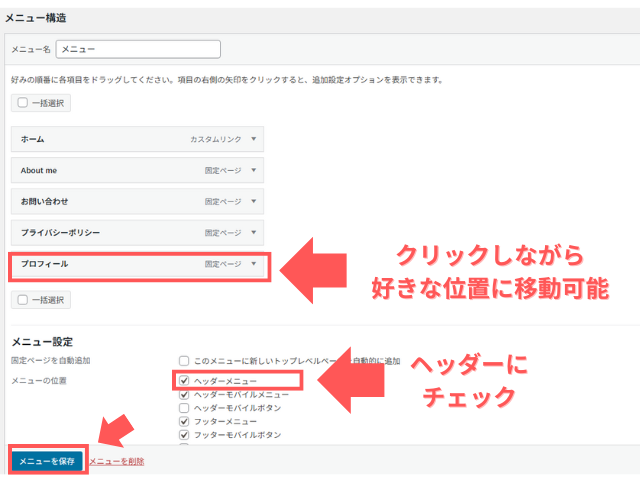Toggle the top 一括選択 checkbox
This screenshot has height=480, width=640.
point(22,103)
